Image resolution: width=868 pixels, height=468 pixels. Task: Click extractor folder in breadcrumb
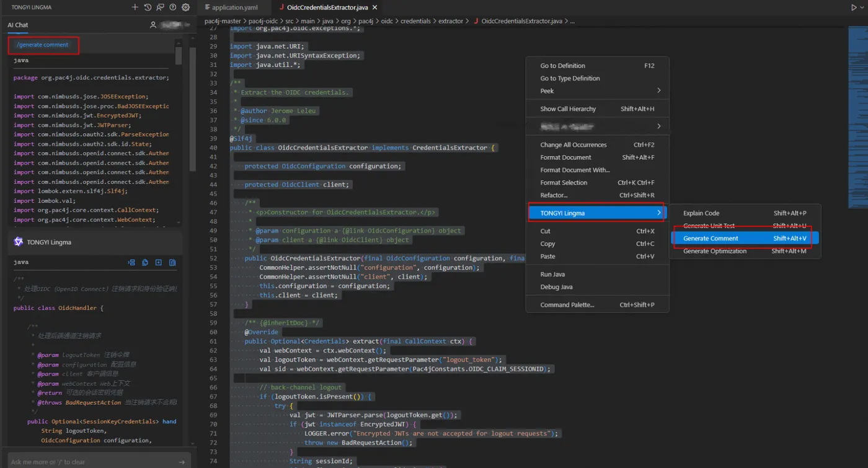(451, 21)
